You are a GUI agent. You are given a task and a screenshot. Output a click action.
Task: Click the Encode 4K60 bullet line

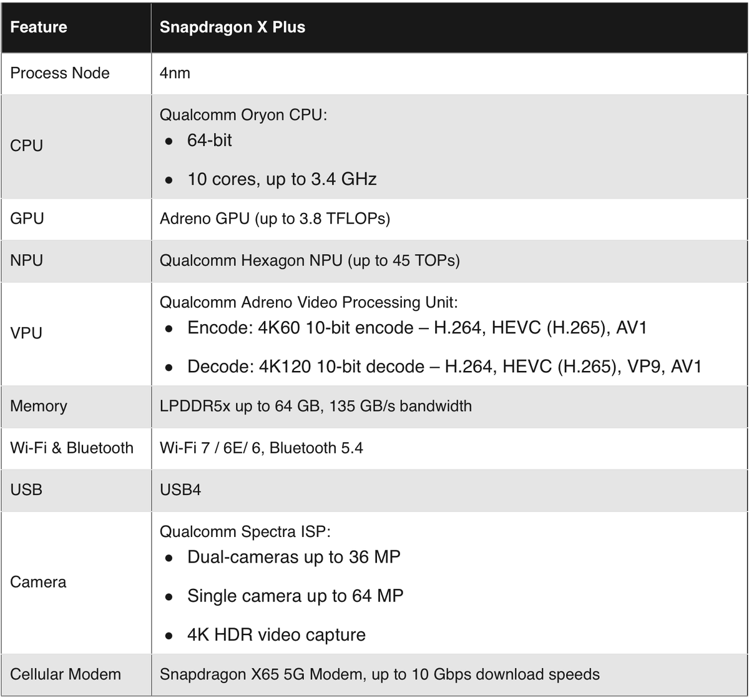[x=416, y=328]
